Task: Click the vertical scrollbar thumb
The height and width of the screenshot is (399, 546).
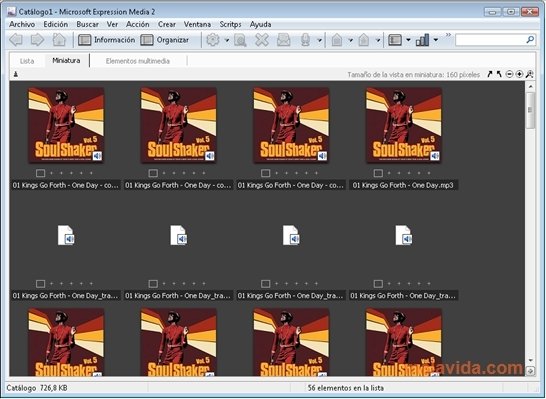Action: [530, 110]
